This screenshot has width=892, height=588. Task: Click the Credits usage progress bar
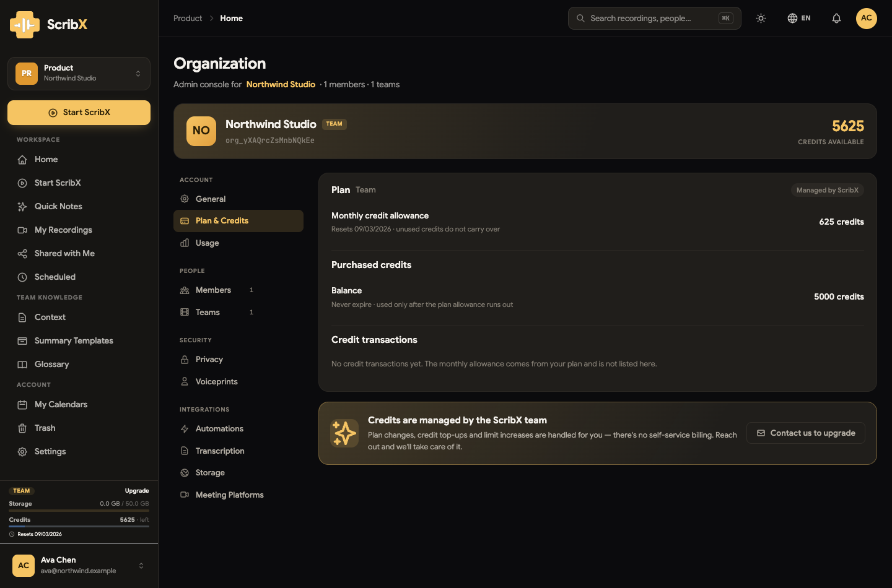pyautogui.click(x=79, y=527)
